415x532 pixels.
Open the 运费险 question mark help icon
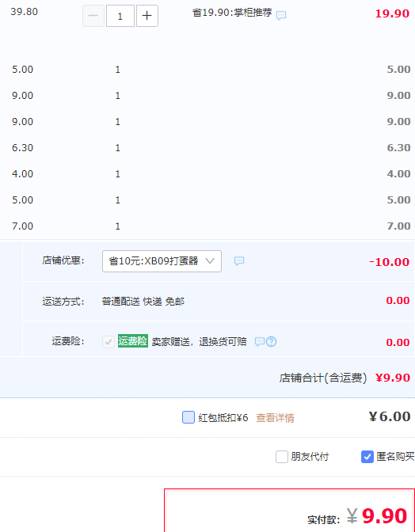(271, 342)
